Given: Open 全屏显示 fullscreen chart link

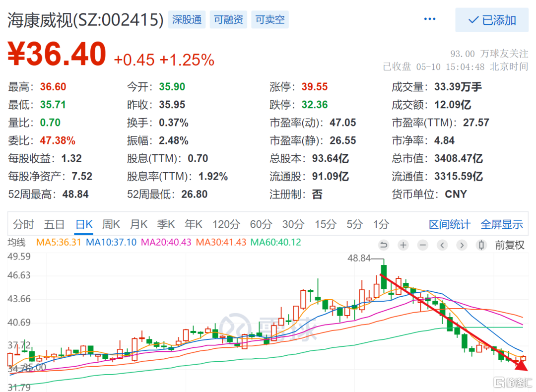Looking at the screenshot, I should point(502,225).
